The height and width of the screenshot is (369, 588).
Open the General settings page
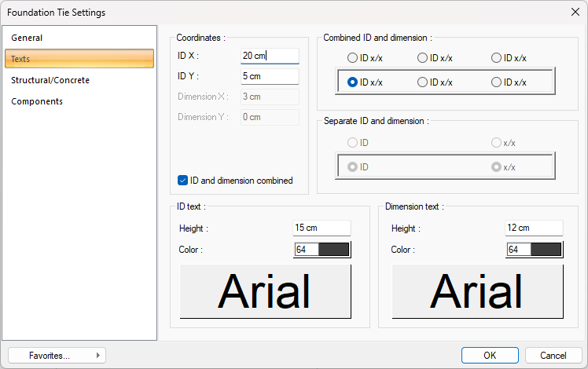coord(28,38)
